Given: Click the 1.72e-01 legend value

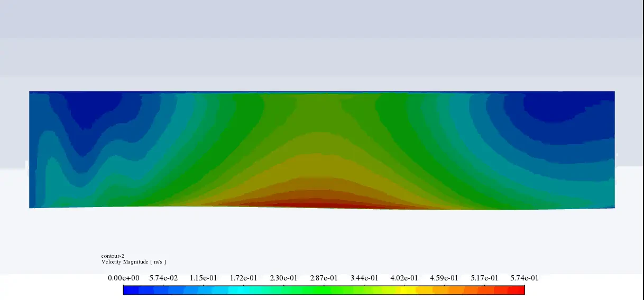Looking at the screenshot, I should 244,278.
